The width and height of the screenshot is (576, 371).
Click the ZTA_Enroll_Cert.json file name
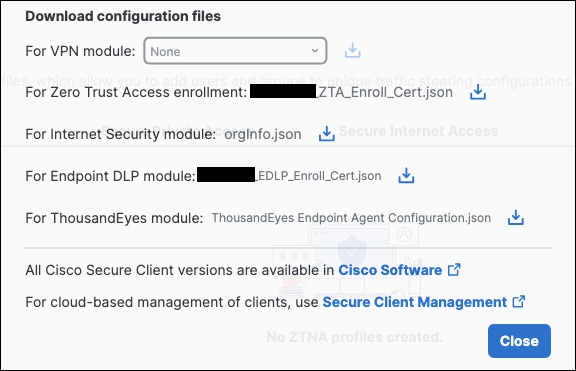click(385, 92)
